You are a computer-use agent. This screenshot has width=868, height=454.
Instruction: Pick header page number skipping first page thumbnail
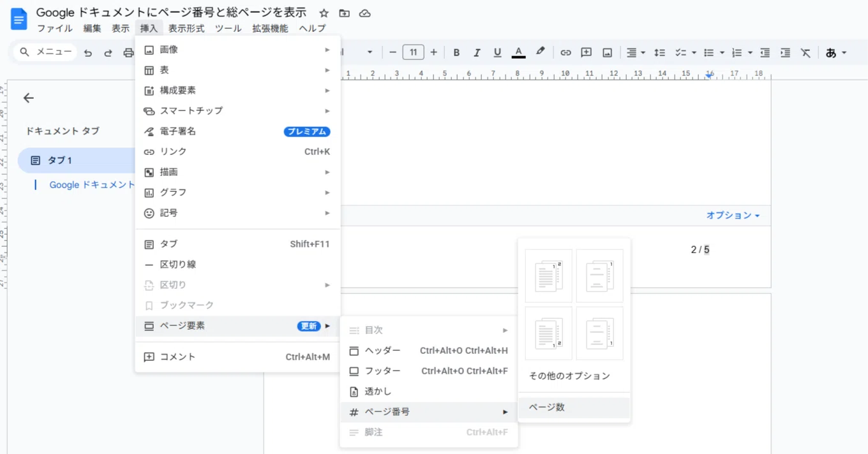[600, 275]
